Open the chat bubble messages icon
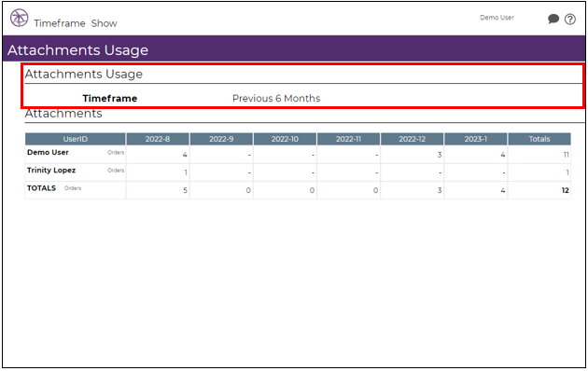This screenshot has width=588, height=371. (x=553, y=19)
